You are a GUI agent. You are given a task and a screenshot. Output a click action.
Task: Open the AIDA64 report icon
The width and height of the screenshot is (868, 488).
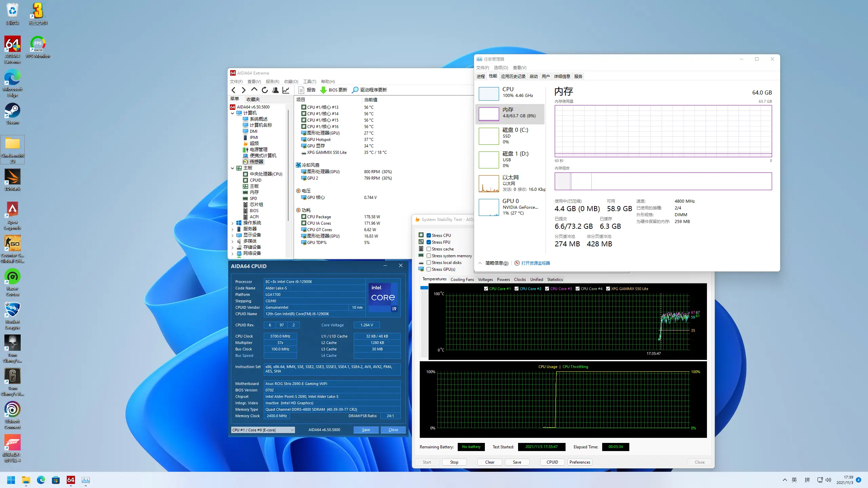tap(302, 89)
